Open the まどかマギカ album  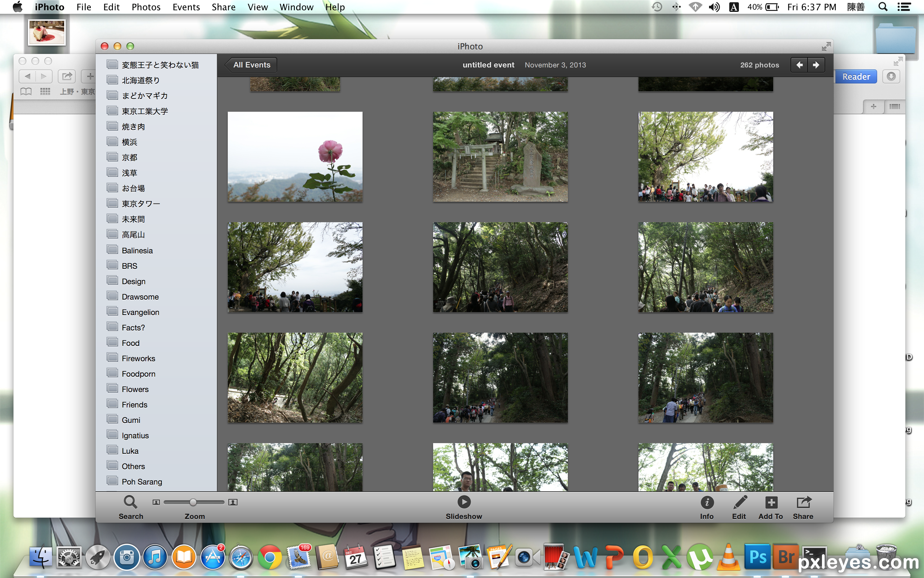coord(144,96)
